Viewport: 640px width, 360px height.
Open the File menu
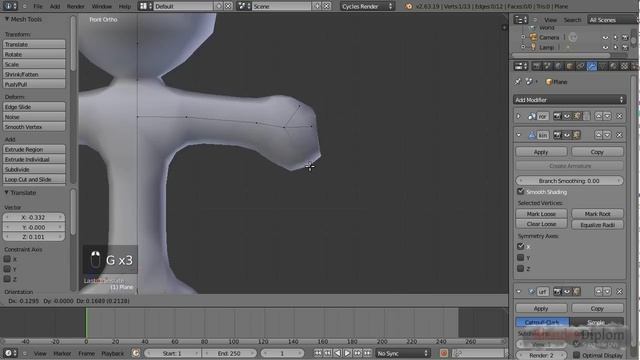tap(38, 6)
